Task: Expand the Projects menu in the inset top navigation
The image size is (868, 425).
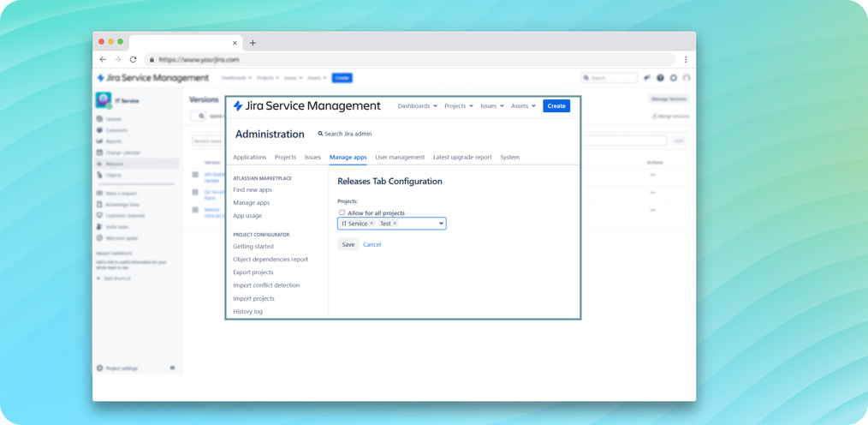Action: click(459, 106)
